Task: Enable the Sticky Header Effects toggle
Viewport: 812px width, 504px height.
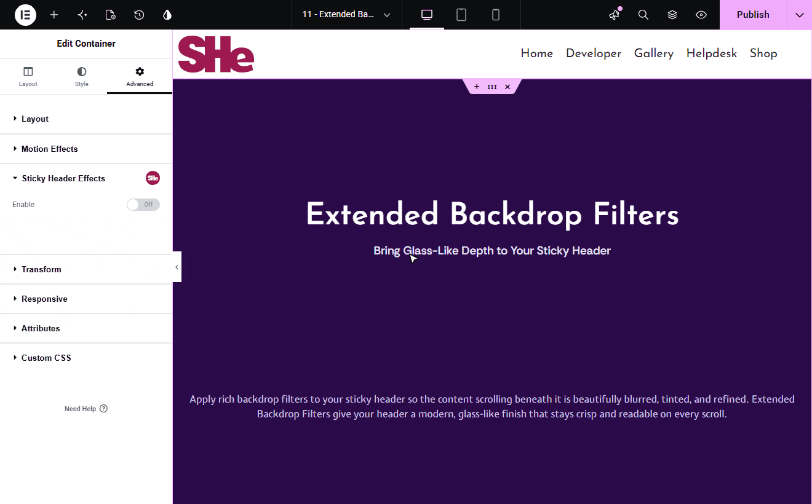Action: point(143,205)
